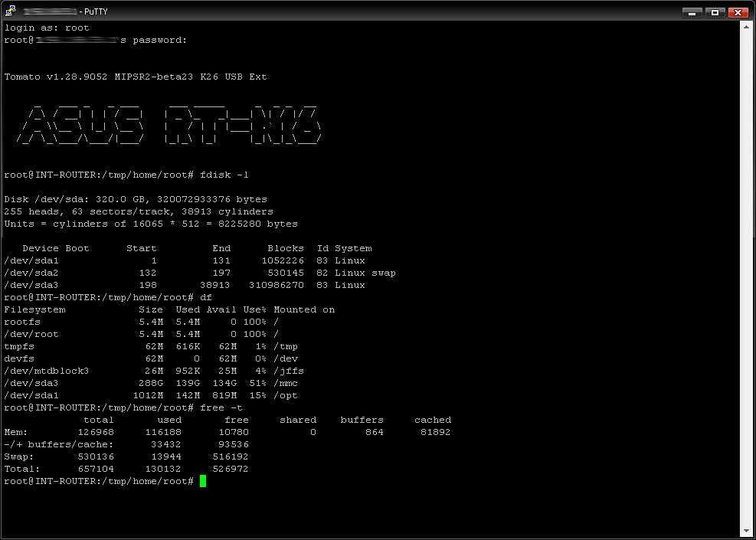Open the PuTTY system menu icon
Image resolution: width=756 pixels, height=540 pixels.
[x=11, y=11]
